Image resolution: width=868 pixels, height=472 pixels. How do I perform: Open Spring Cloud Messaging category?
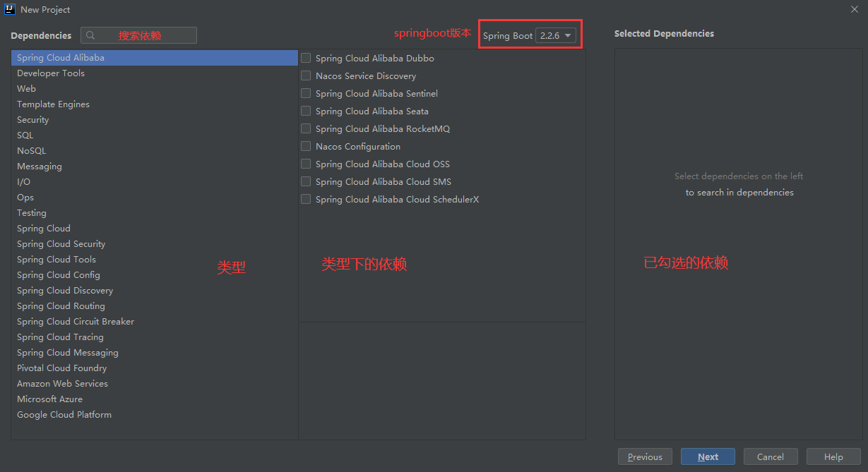[155, 353]
